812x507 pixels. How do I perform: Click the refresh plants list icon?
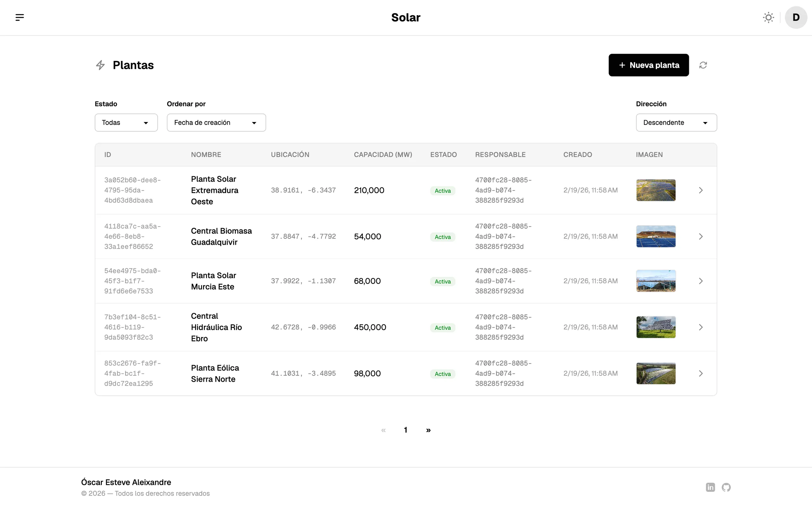(x=703, y=65)
